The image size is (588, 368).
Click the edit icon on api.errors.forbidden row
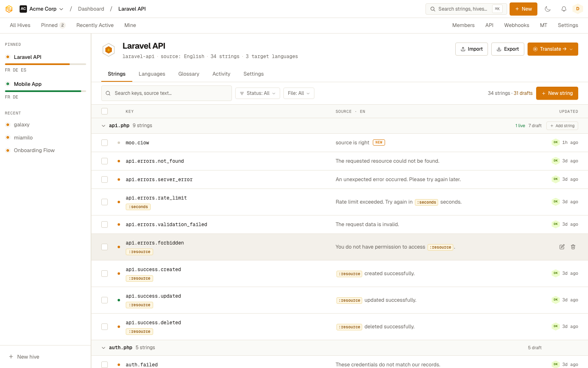click(562, 247)
